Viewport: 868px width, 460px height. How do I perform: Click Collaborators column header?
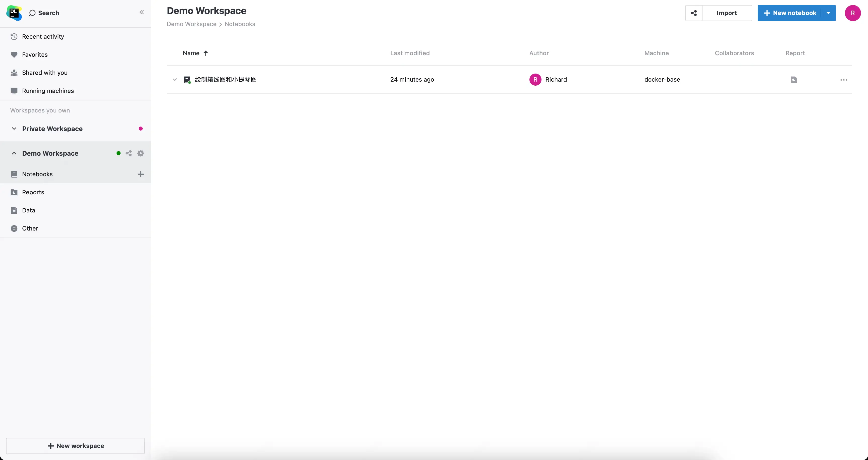[x=734, y=53]
